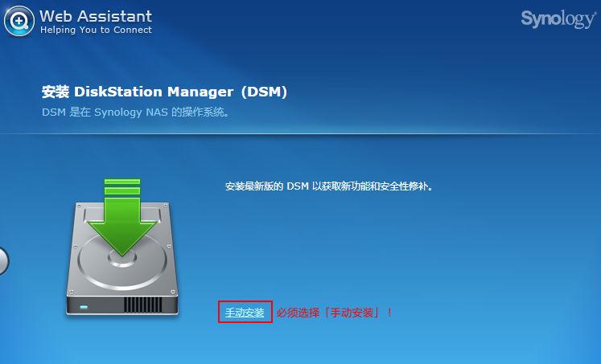This screenshot has height=364, width=601.
Task: Click the hard drive download illustration
Action: (x=122, y=247)
